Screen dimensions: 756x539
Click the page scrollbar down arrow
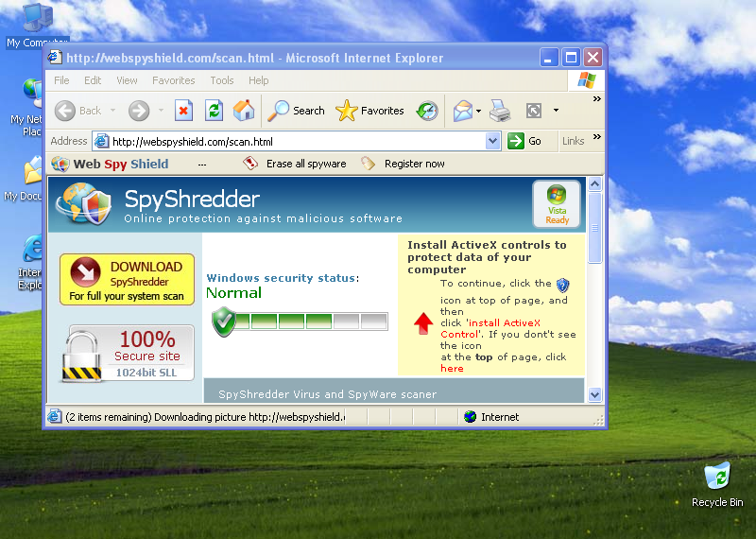(594, 394)
